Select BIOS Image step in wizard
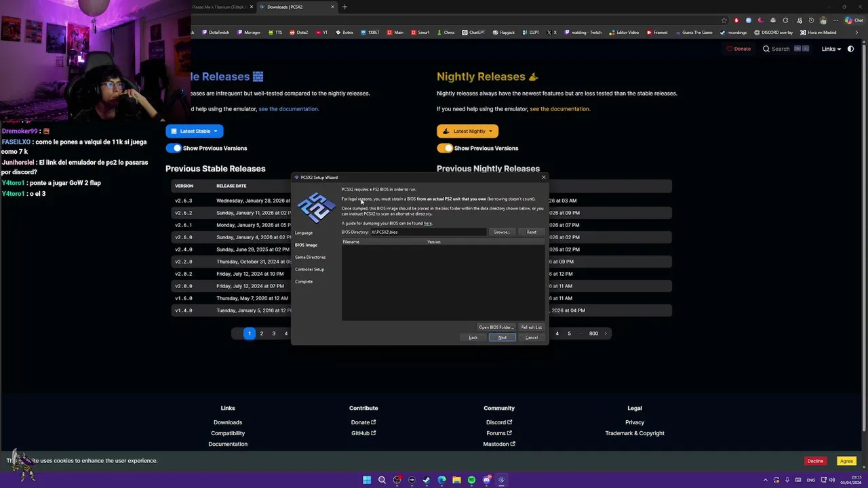The image size is (868, 488). point(306,245)
